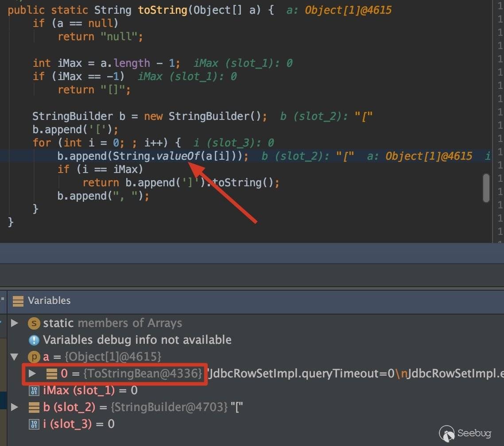
Task: Click the 'return "null";' code line
Action: pyautogui.click(x=100, y=37)
